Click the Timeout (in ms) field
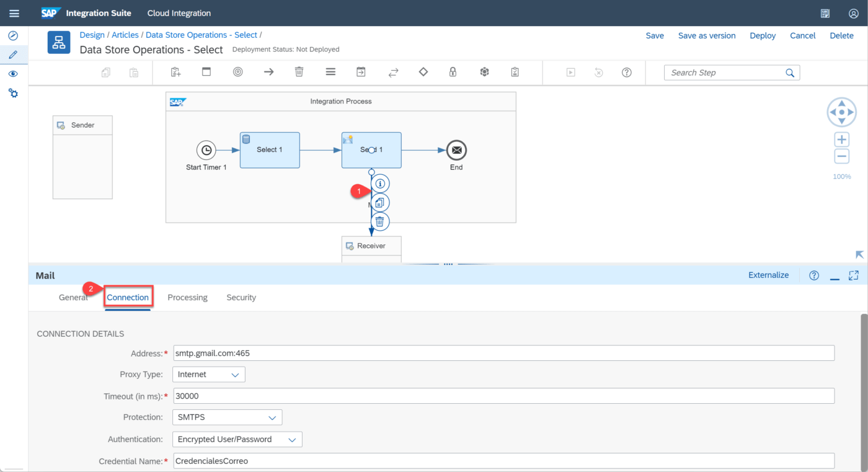 pos(503,396)
